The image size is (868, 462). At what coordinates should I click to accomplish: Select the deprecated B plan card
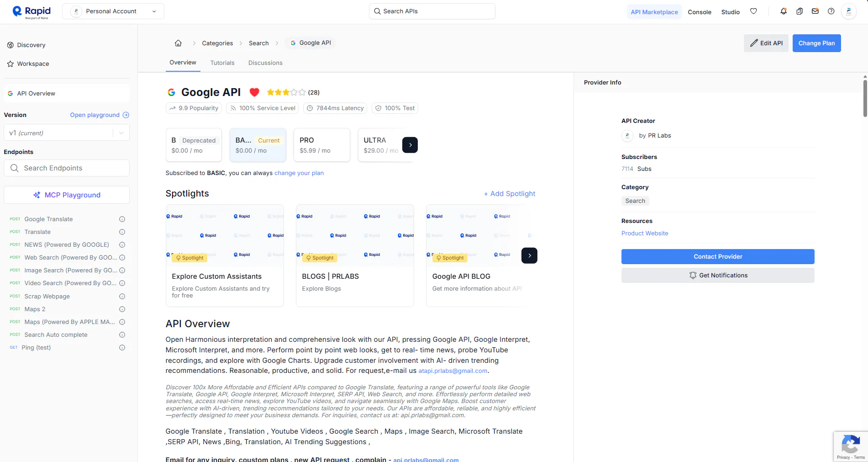tap(194, 145)
